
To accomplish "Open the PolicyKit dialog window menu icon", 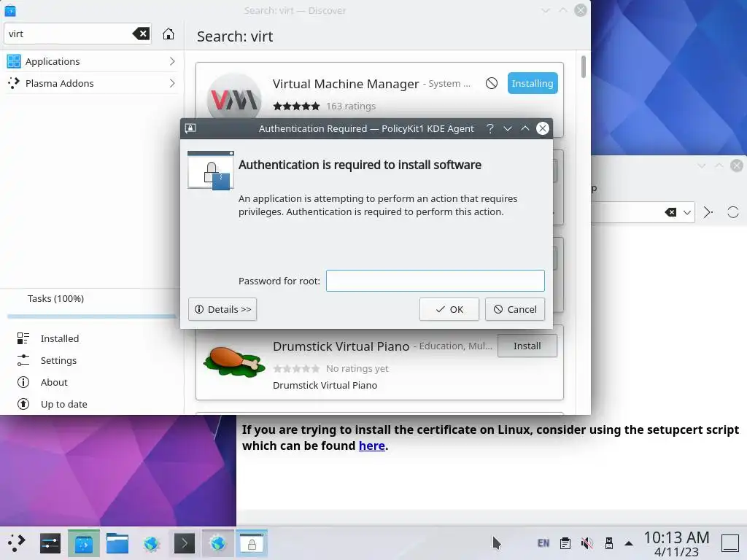I will [190, 128].
